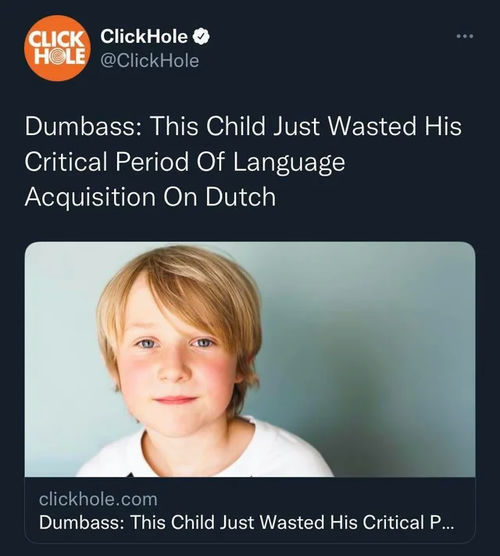
Task: Open the @ClickHole handle link
Action: pos(150,61)
